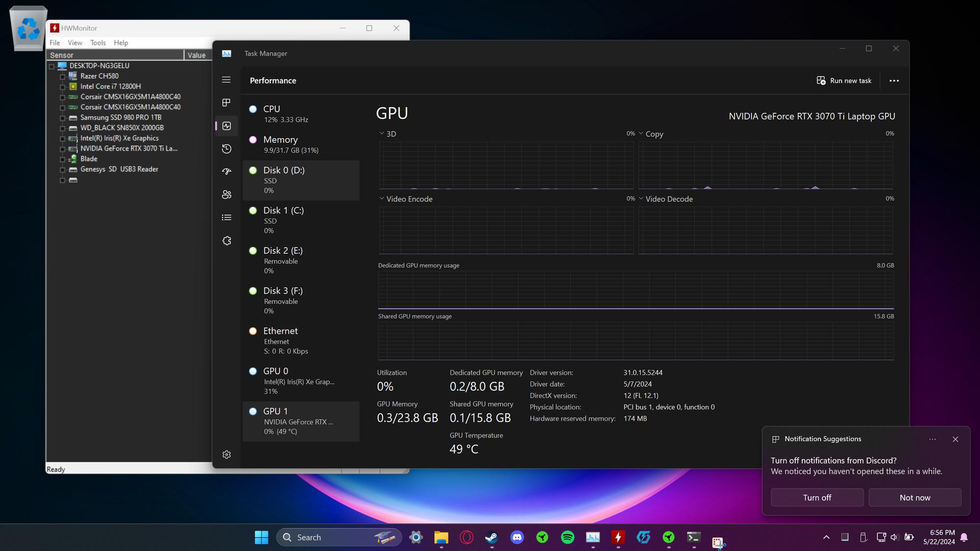Dismiss the Notification Suggestions popup
The height and width of the screenshot is (551, 980).
click(x=955, y=439)
